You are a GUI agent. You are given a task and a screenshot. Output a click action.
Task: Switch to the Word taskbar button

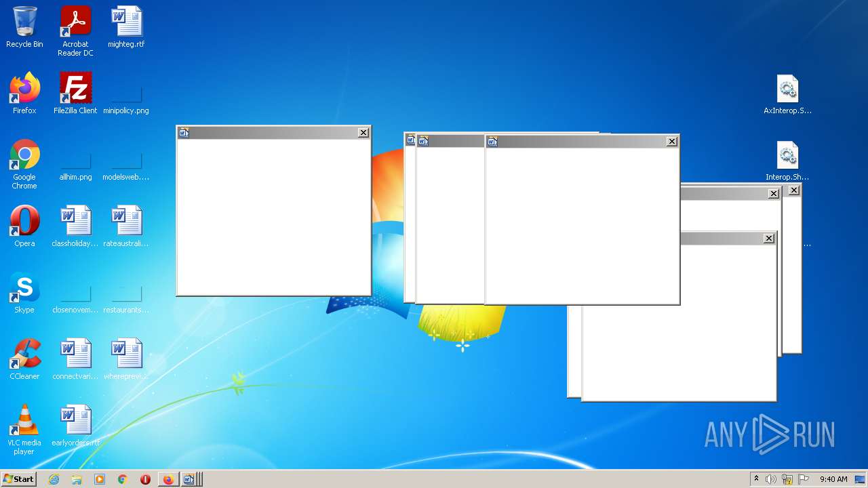[x=191, y=479]
